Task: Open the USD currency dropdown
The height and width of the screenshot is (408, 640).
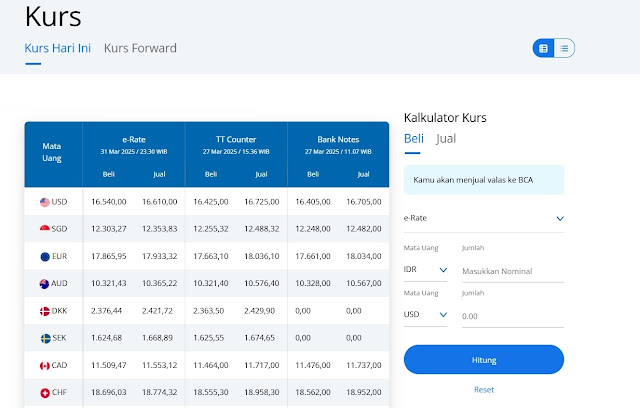Action: click(x=425, y=315)
